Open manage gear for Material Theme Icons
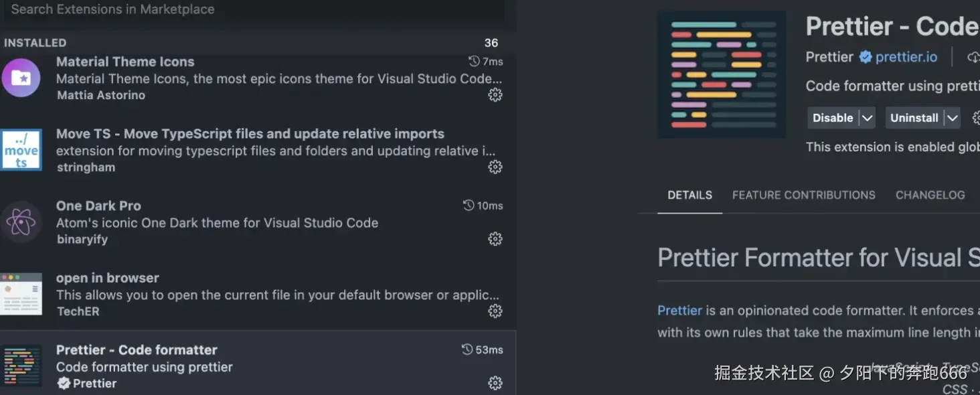980x395 pixels. tap(495, 95)
